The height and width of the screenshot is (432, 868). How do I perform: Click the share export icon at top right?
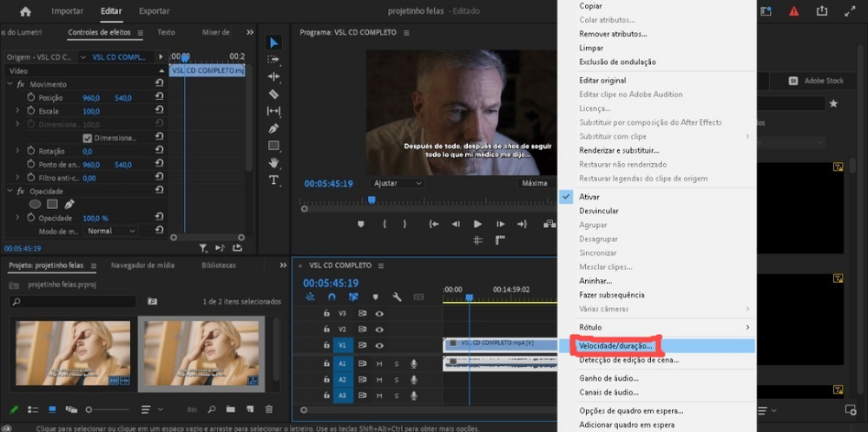point(822,11)
